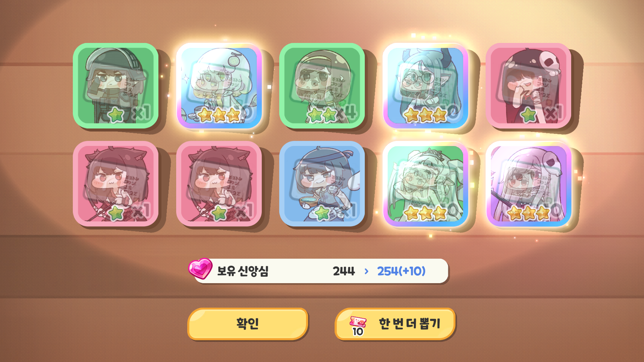Open the blue headband character card
Screen dimensions: 644x362
322,184
